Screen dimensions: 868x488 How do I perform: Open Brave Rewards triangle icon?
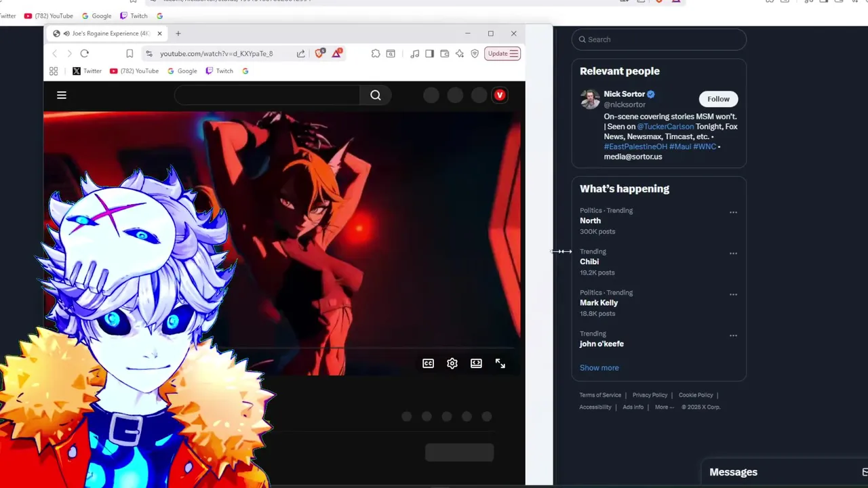point(337,53)
